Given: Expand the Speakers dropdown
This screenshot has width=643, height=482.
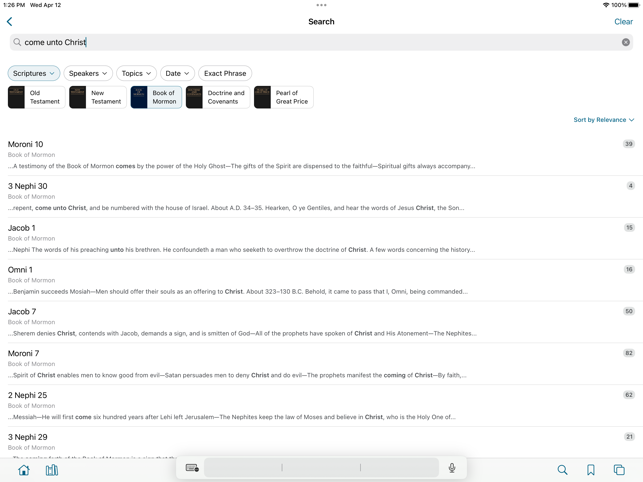Looking at the screenshot, I should pyautogui.click(x=88, y=73).
